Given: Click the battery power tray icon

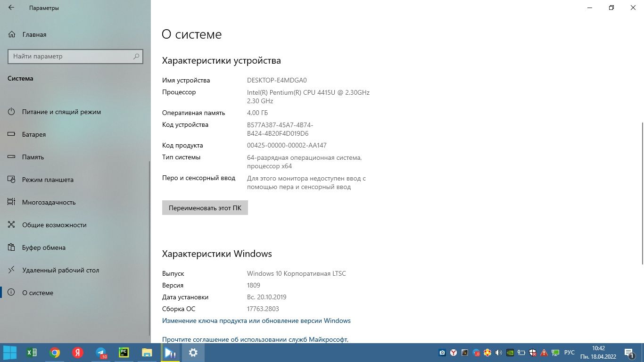Looking at the screenshot, I should (x=521, y=353).
